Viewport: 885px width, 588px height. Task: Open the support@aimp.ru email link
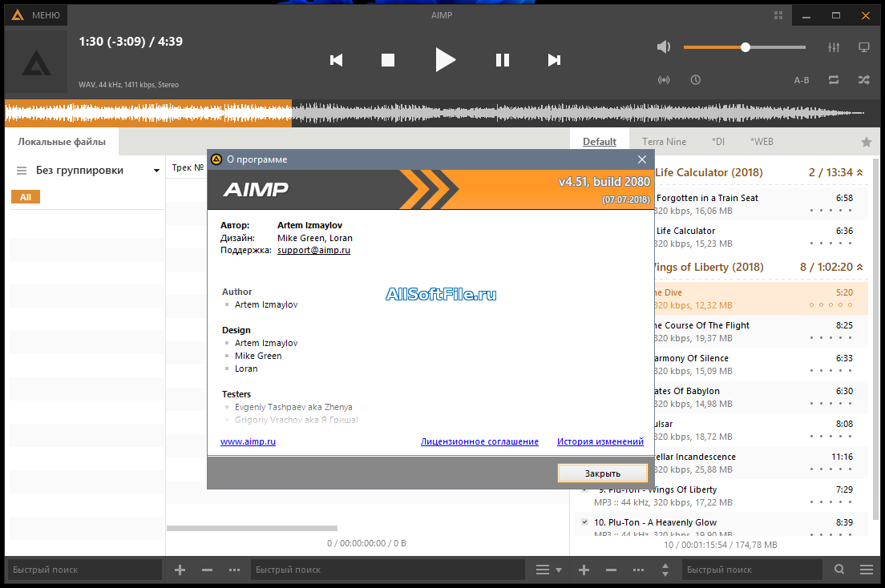(313, 250)
